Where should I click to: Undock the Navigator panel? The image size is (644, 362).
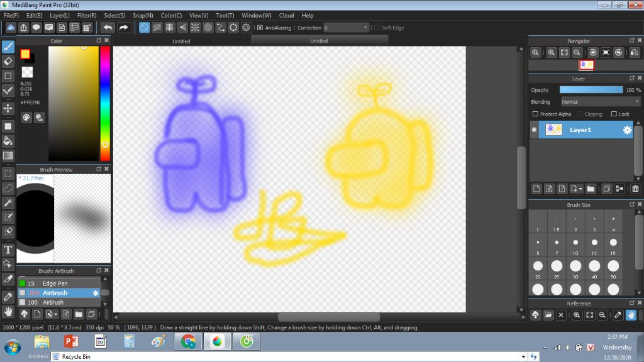[631, 40]
